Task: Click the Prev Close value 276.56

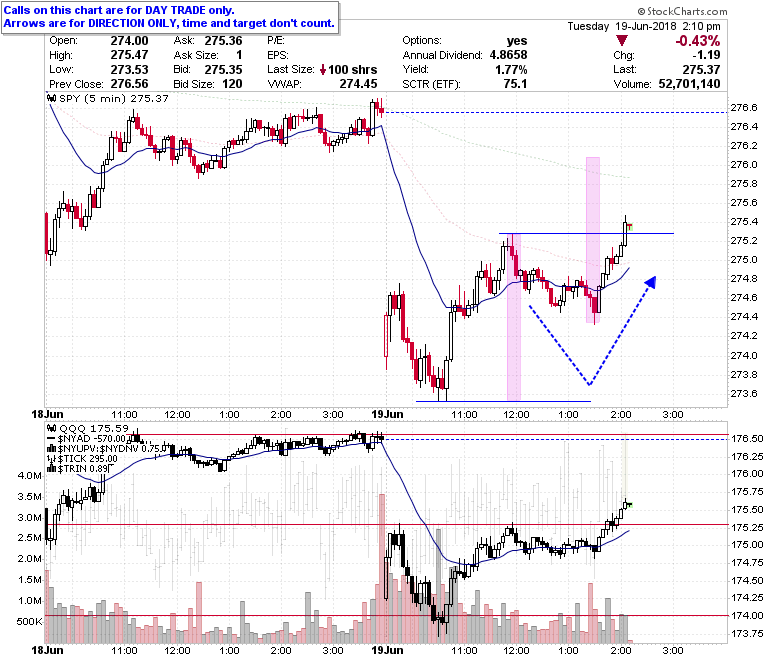Action: click(x=129, y=84)
